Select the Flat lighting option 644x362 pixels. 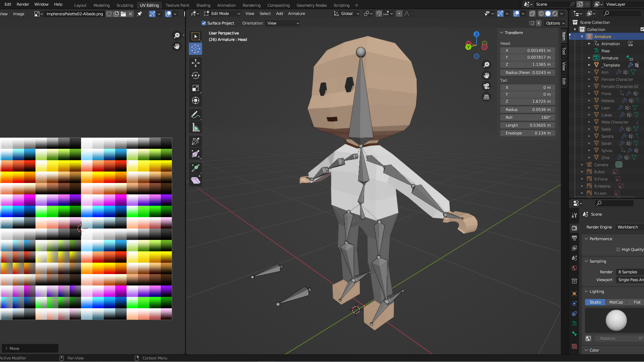pyautogui.click(x=636, y=302)
